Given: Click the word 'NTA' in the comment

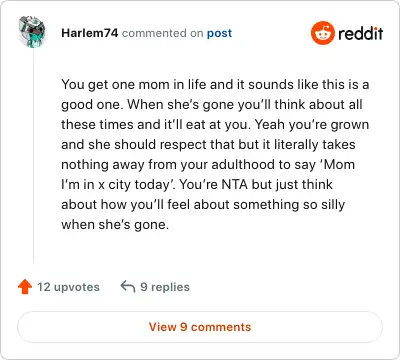Looking at the screenshot, I should coord(235,184).
